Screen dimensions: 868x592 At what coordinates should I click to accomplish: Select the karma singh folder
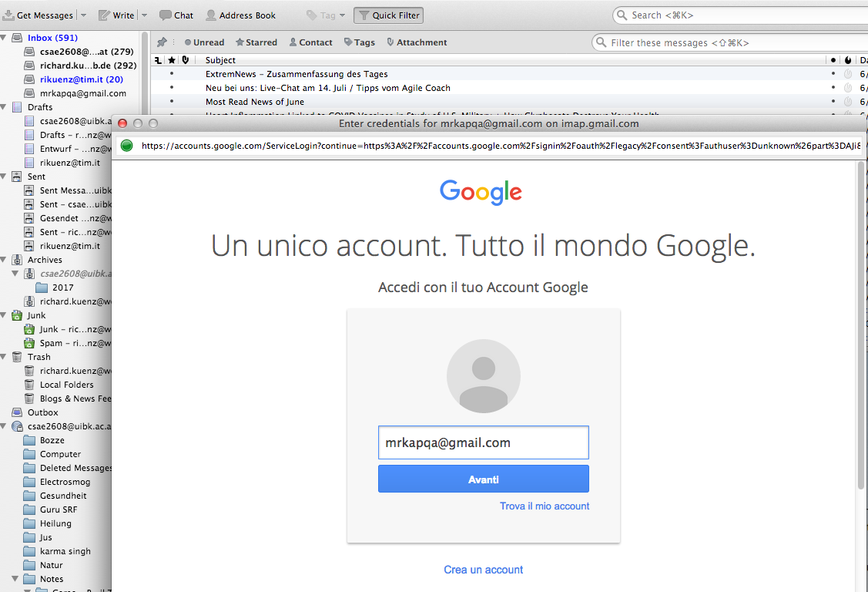coord(65,551)
